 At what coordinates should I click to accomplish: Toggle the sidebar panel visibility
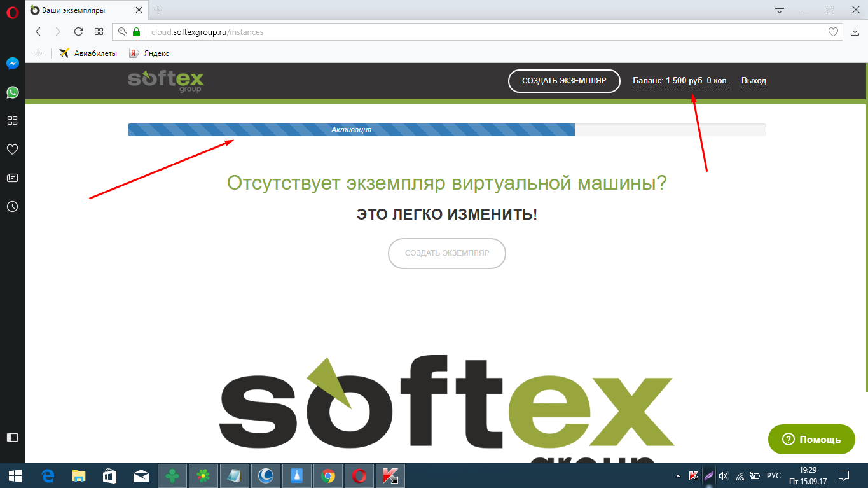[x=12, y=437]
